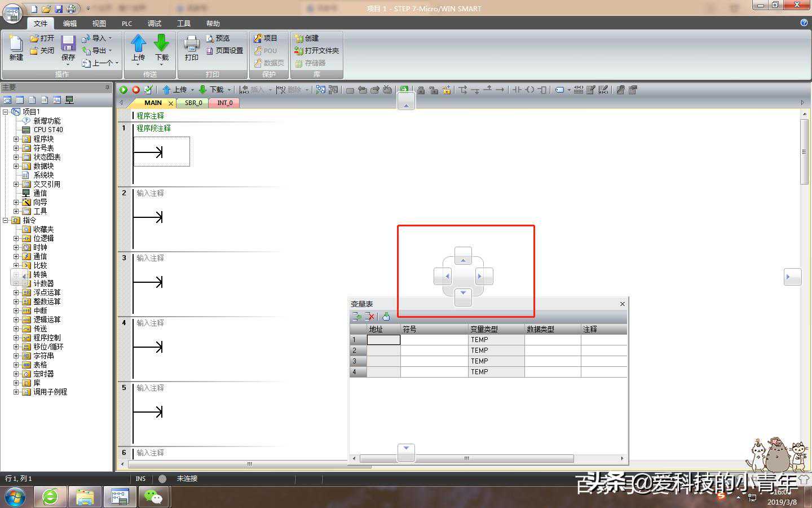The height and width of the screenshot is (508, 812).
Task: Open the 导入 dropdown in the ribbon
Action: pyautogui.click(x=100, y=38)
